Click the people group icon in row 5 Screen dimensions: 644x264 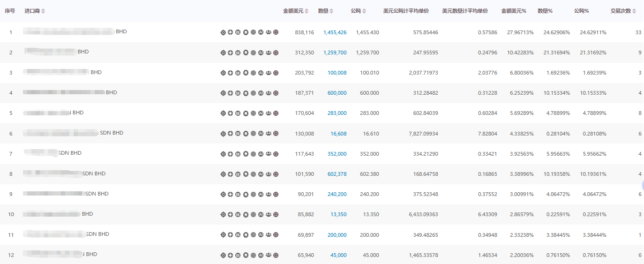(269, 113)
